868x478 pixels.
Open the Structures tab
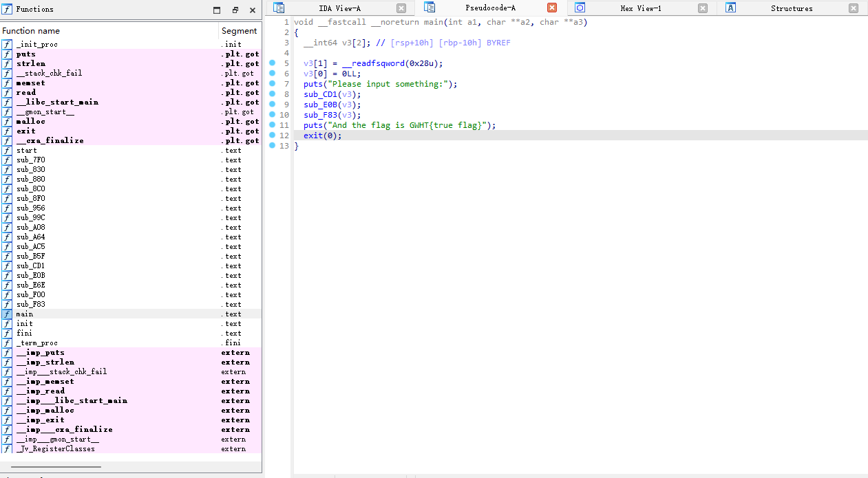click(791, 8)
